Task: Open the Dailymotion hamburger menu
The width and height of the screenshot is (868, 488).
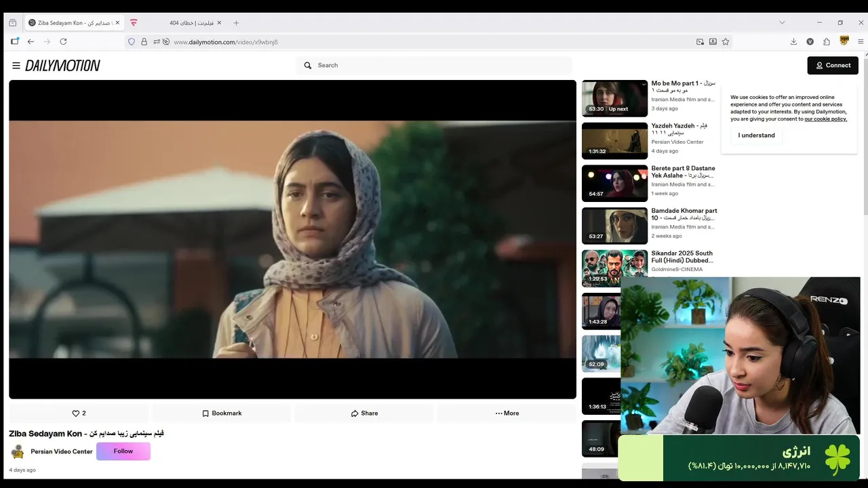Action: (x=16, y=66)
